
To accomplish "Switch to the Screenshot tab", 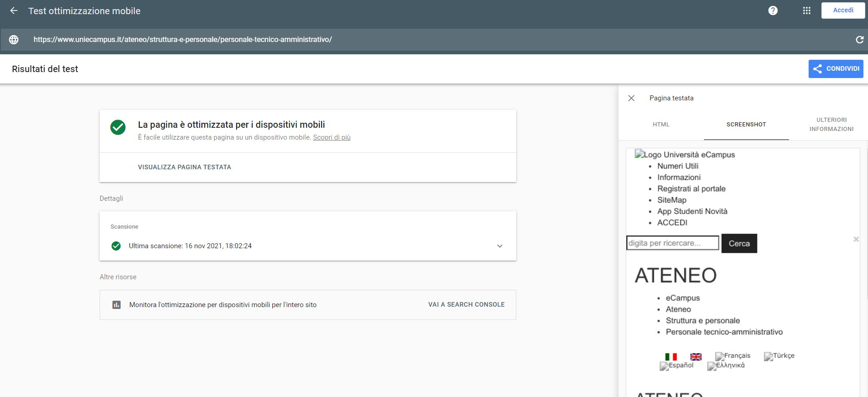I will point(746,125).
